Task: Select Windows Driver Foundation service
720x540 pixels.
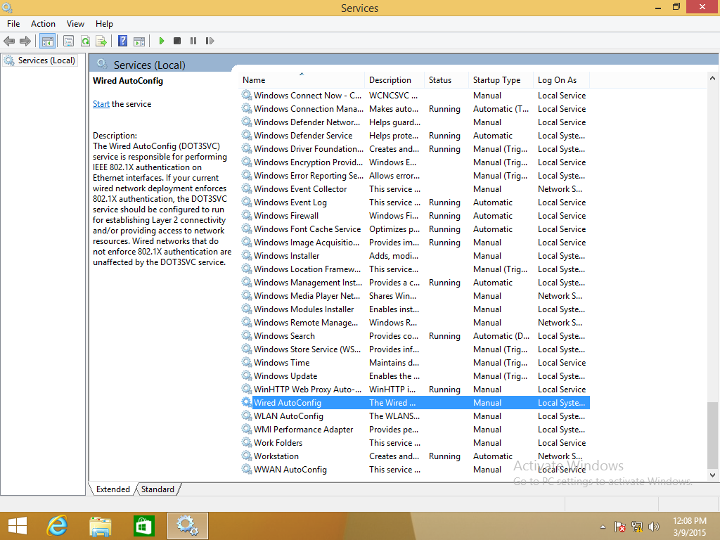Action: pyautogui.click(x=415, y=149)
